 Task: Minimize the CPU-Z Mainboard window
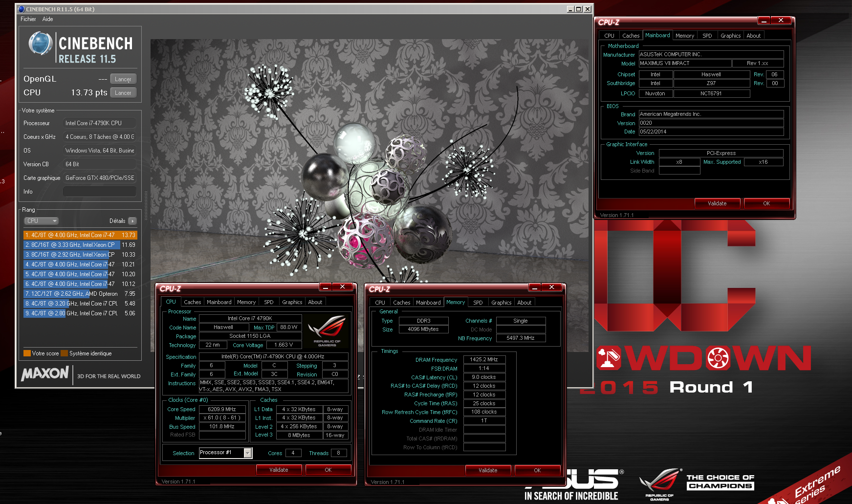pos(764,21)
